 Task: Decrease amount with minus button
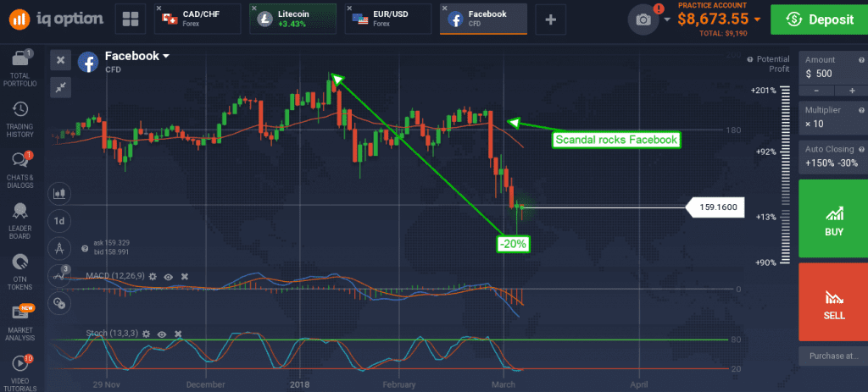click(816, 91)
